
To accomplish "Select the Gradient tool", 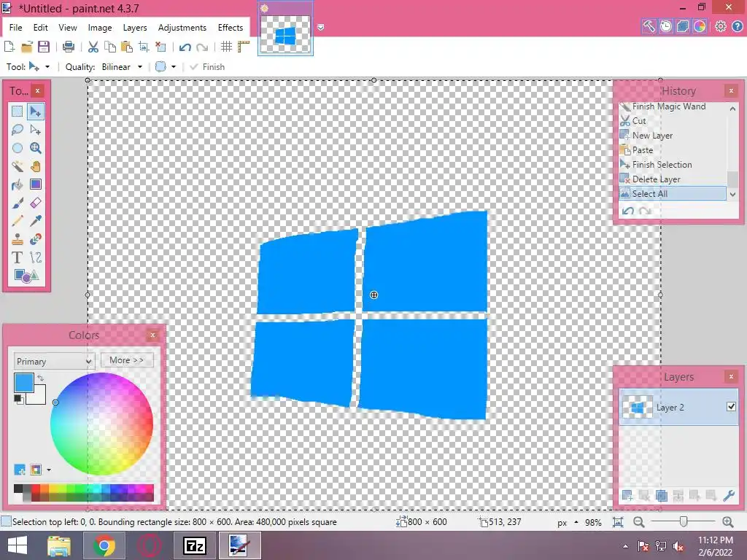I will pos(35,184).
